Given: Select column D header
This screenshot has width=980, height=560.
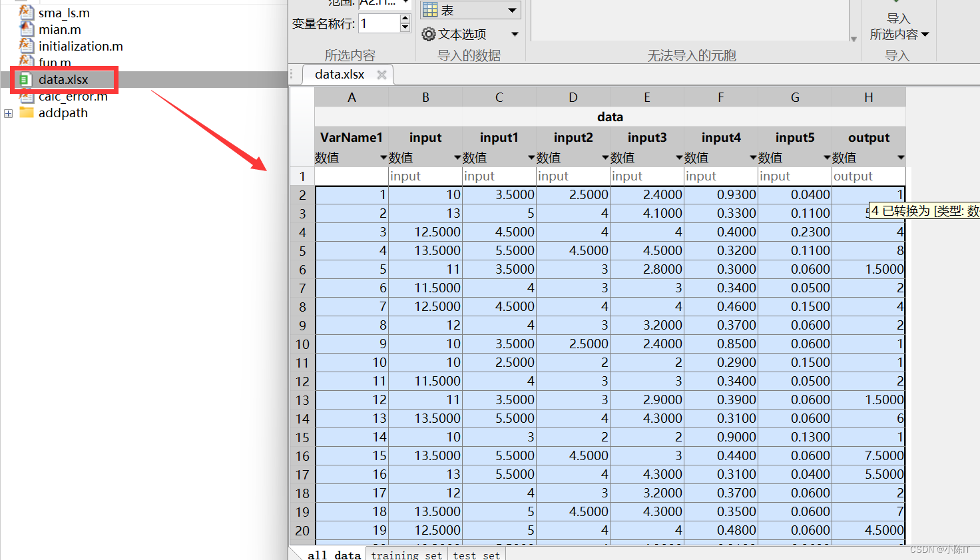Looking at the screenshot, I should click(x=573, y=97).
